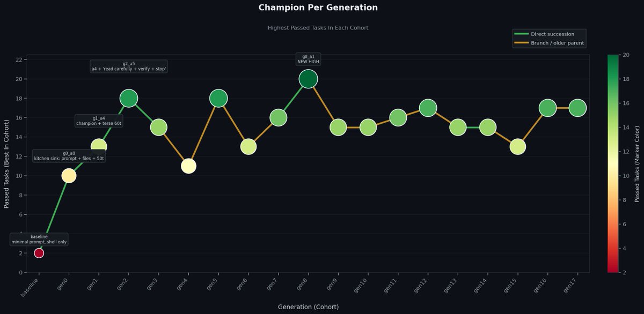
Task: Click the gen2 data point at 18
Action: (x=129, y=98)
